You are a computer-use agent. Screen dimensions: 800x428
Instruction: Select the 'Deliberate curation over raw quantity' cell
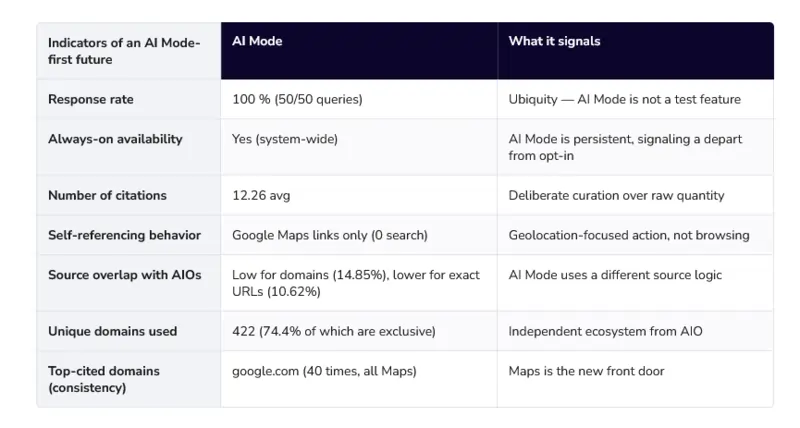click(x=636, y=195)
